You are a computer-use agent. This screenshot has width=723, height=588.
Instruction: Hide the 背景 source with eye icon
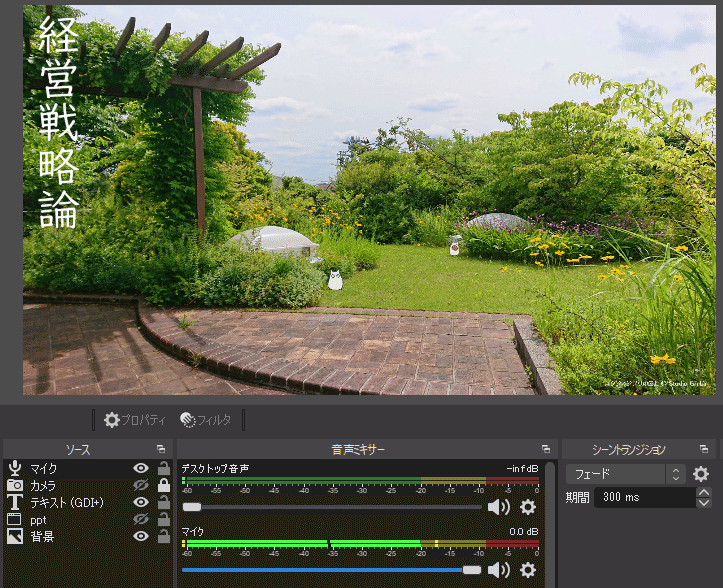coord(141,536)
